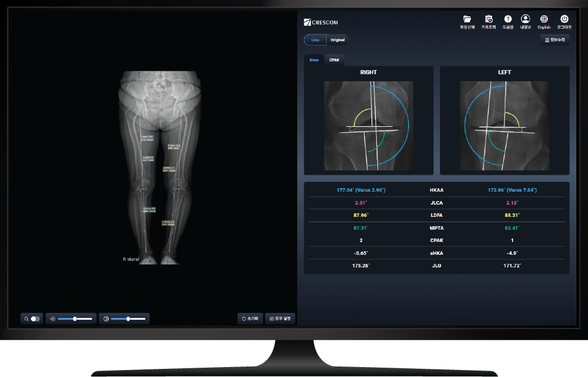
Task: Switch to Original view toggle
Action: point(338,40)
